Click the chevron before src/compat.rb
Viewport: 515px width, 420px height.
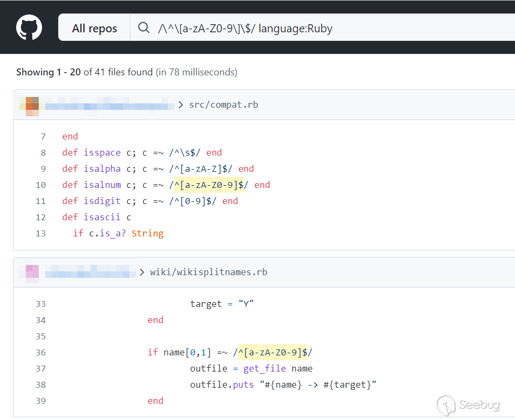tap(180, 105)
